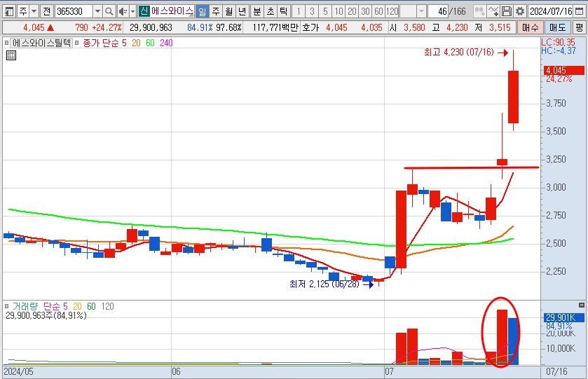Click the 매도 sell button

pyautogui.click(x=558, y=27)
